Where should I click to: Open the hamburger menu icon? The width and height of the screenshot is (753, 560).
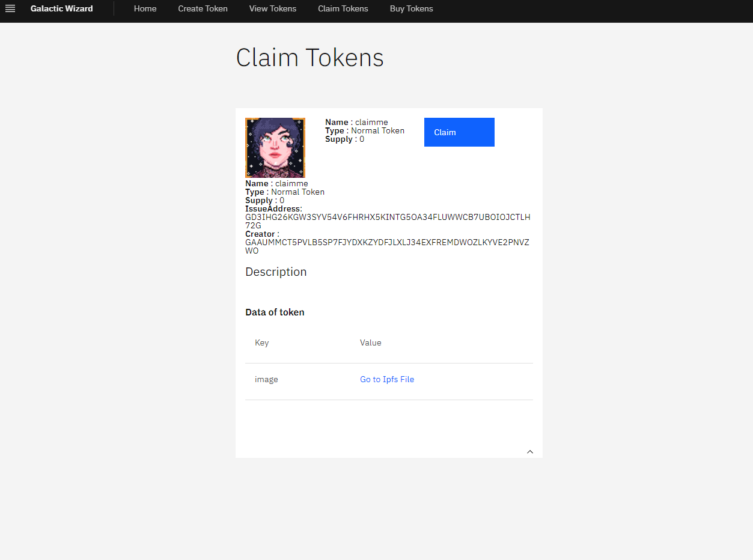click(x=10, y=8)
